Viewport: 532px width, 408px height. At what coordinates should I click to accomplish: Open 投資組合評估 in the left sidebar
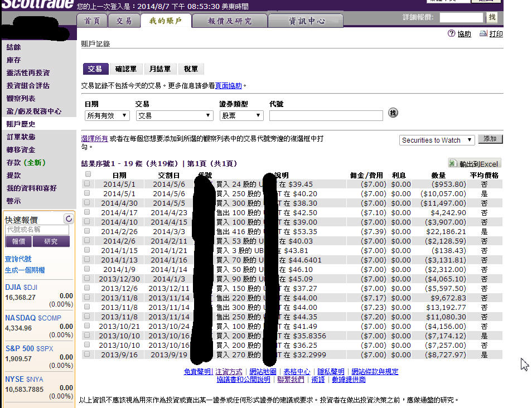pos(28,85)
